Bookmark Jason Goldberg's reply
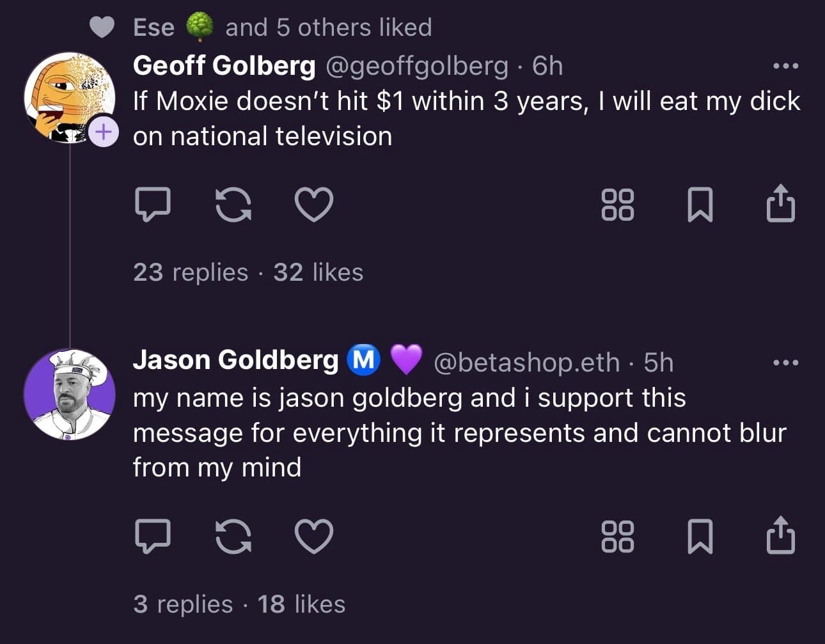 tap(700, 535)
